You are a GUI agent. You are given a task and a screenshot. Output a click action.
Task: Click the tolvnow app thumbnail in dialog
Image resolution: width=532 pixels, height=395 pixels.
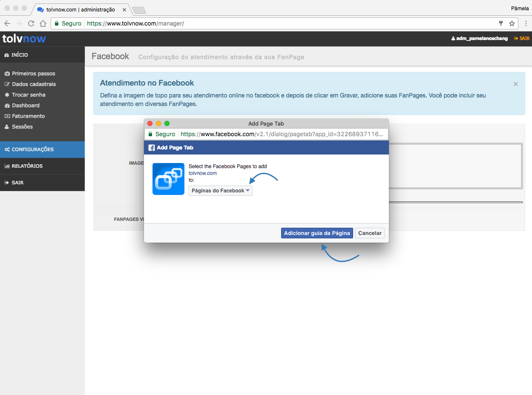168,179
